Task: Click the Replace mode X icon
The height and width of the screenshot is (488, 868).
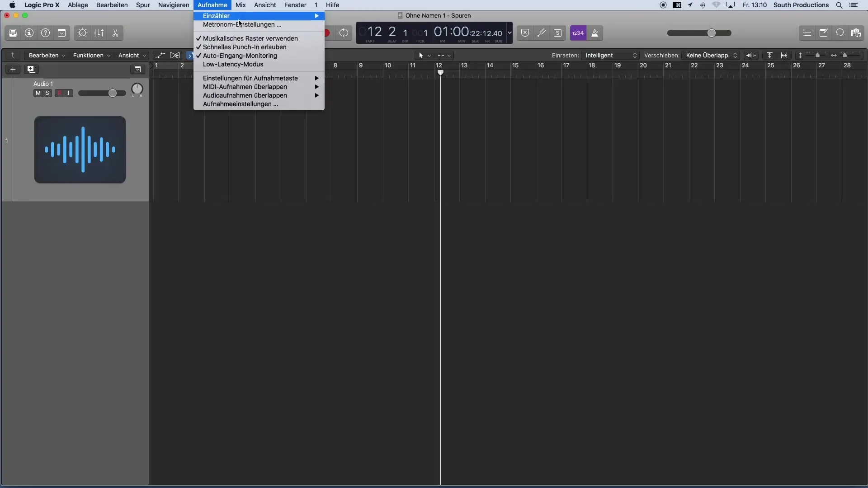Action: coord(525,33)
